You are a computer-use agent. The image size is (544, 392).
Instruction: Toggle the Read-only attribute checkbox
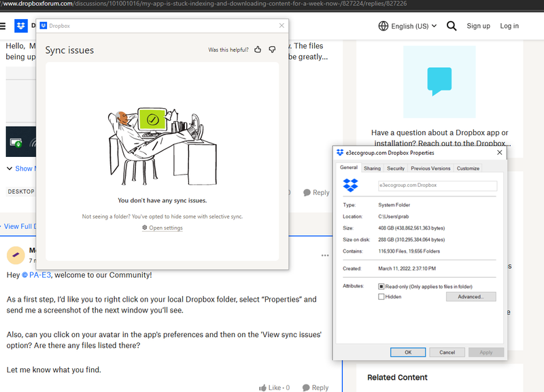381,287
